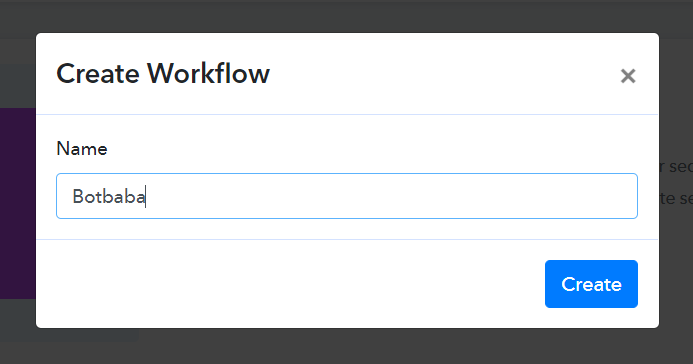Screen dimensions: 693x364
Task: Close the Create Workflow dialog with X
Action: 628,76
